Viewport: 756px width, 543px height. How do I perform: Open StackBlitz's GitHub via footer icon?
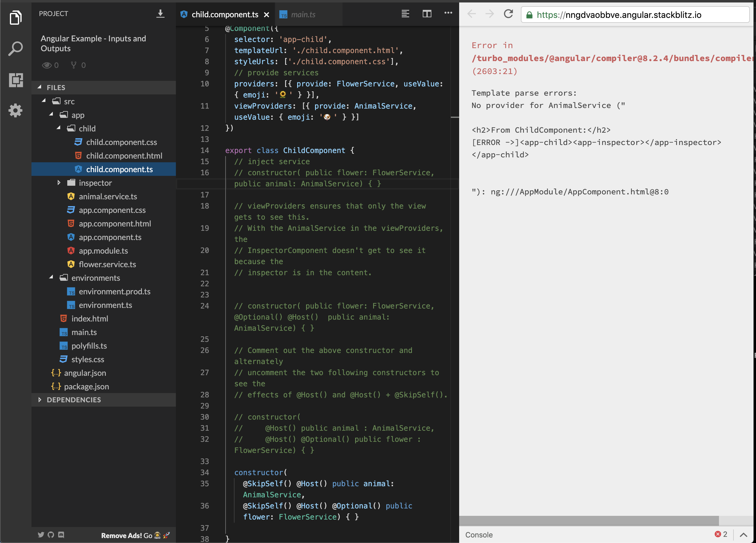pos(51,535)
